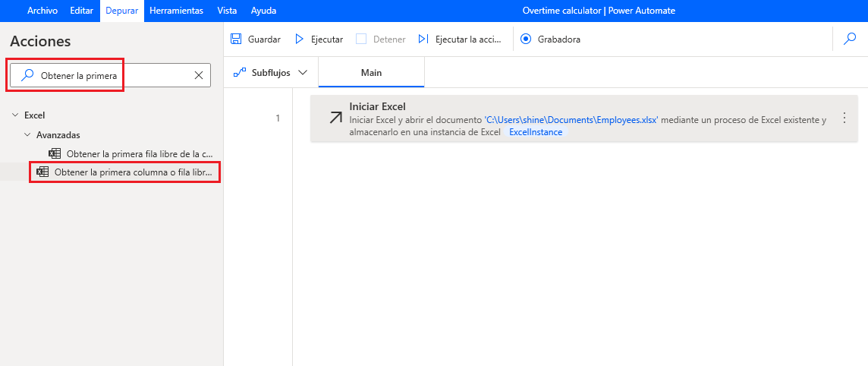This screenshot has height=366, width=868.
Task: Click the Ejecutar button label
Action: pyautogui.click(x=326, y=39)
